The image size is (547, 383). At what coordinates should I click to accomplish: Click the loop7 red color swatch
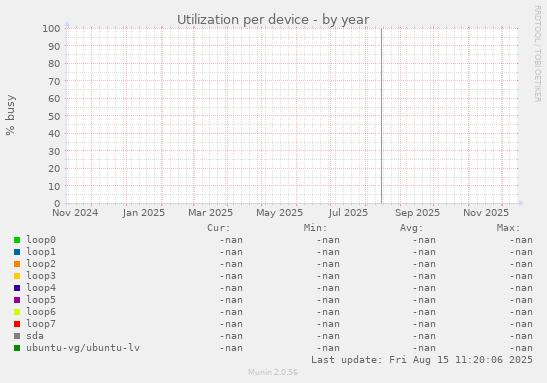click(17, 324)
